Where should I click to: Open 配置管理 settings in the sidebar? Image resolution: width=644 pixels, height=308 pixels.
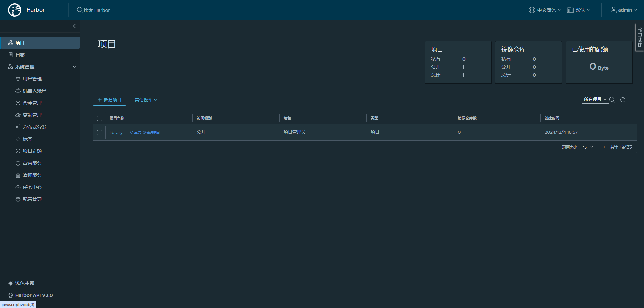(x=32, y=199)
